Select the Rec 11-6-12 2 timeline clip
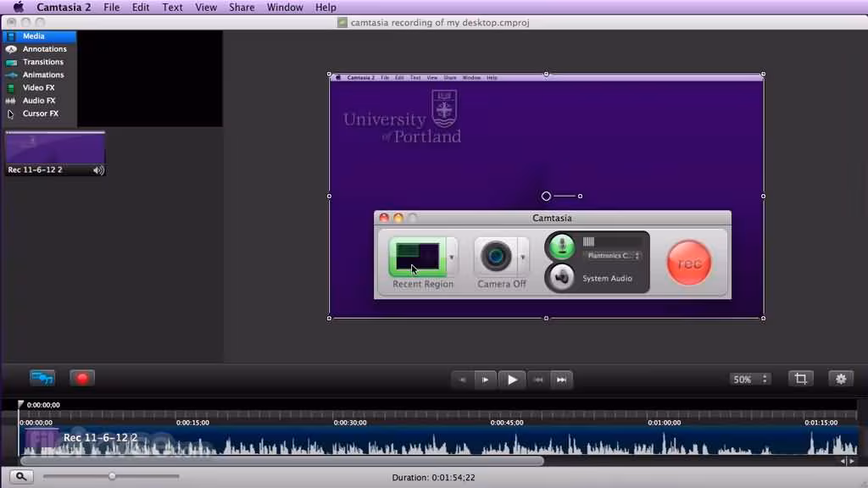 point(438,441)
